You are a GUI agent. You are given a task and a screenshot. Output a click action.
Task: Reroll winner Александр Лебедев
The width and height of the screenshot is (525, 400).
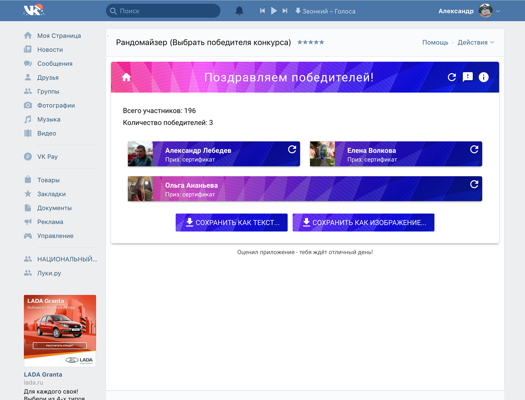[292, 149]
